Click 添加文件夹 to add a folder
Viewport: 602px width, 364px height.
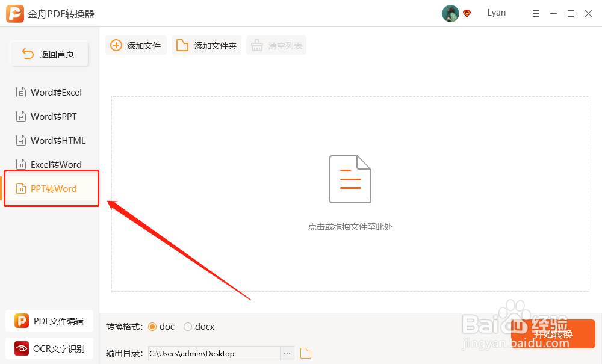(206, 45)
